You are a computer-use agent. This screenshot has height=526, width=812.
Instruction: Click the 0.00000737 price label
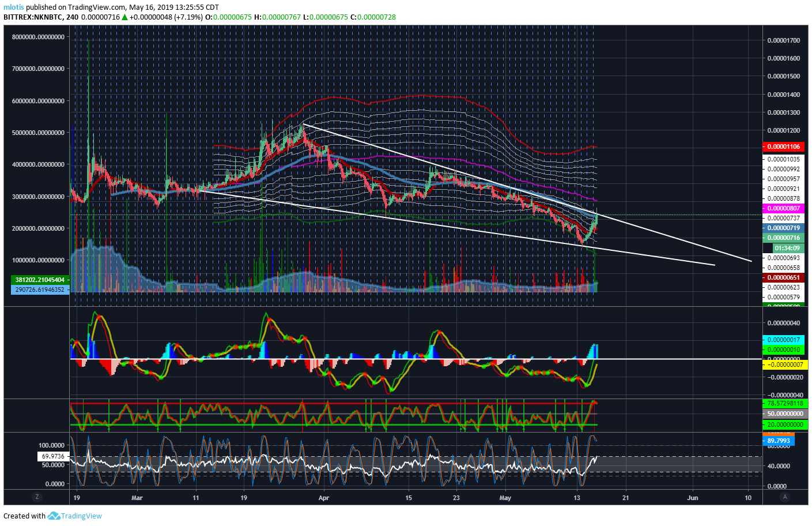[783, 218]
